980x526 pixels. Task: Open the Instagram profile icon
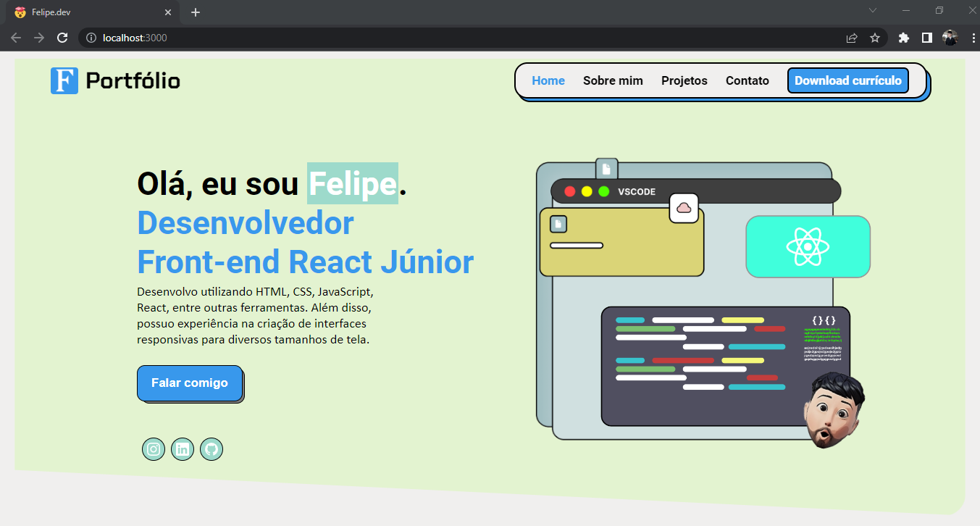click(154, 449)
